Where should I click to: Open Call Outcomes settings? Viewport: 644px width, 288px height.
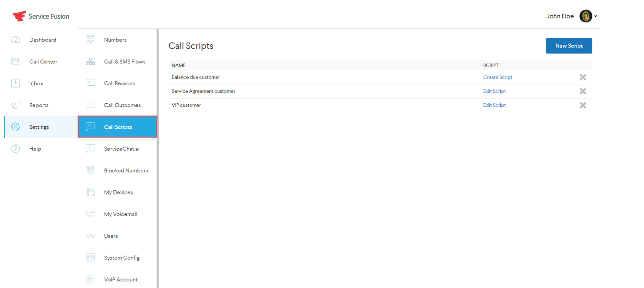coord(117,105)
